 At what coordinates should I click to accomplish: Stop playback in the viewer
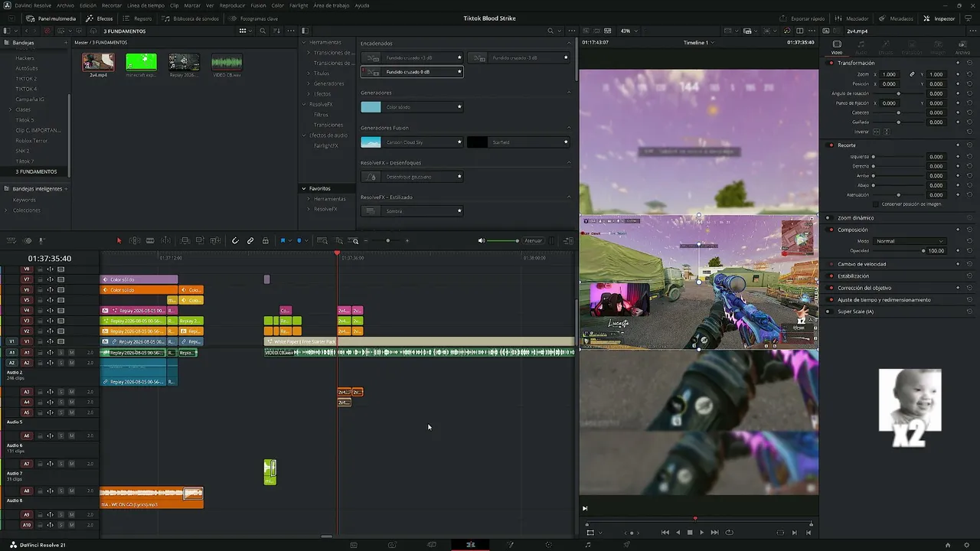tap(690, 533)
